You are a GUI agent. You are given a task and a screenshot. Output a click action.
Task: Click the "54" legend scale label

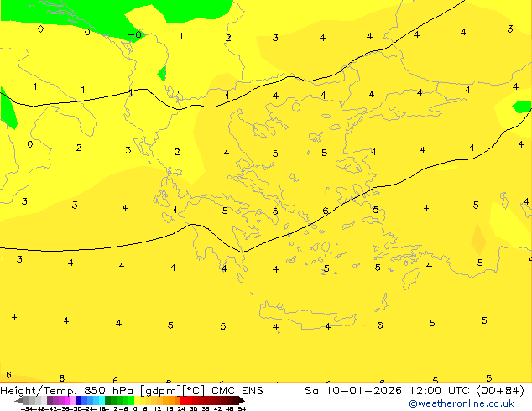pos(242,408)
